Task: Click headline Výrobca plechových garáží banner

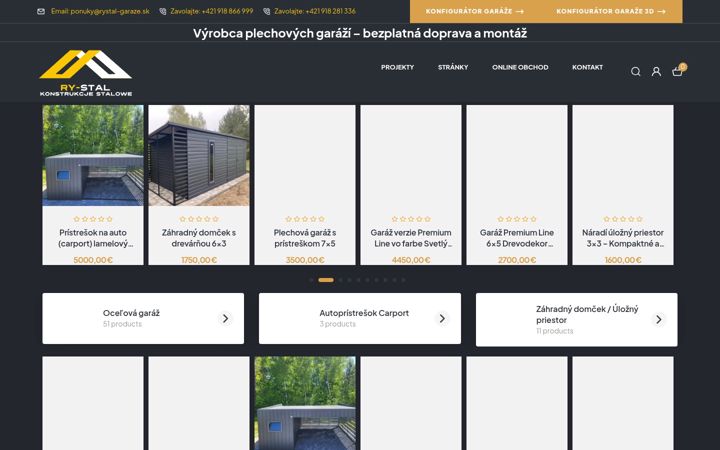Action: point(360,33)
